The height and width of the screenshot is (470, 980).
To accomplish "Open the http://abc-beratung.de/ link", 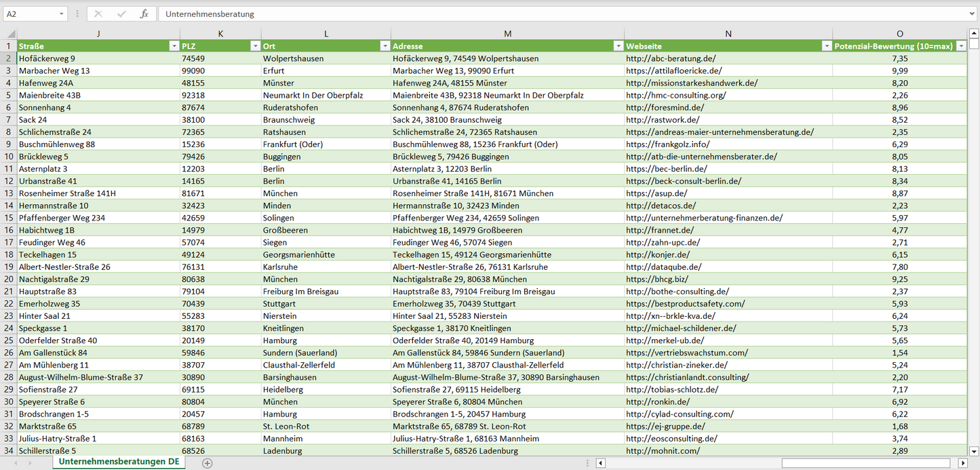I will coord(670,58).
